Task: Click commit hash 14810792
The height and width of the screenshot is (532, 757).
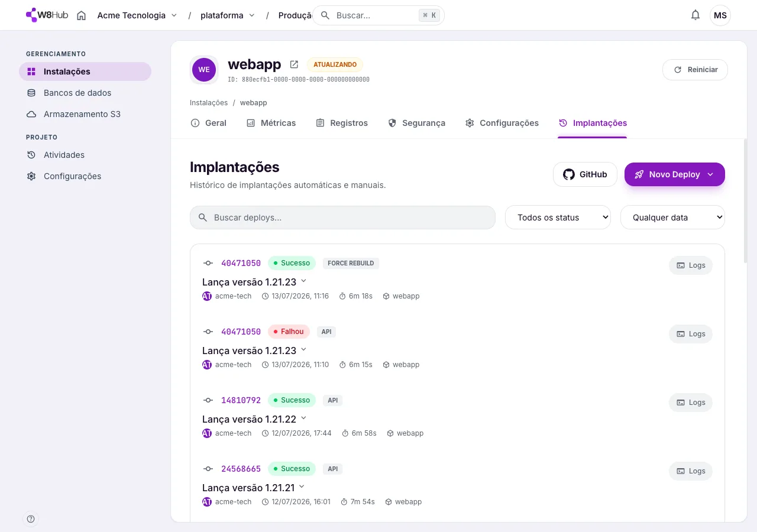Action: coord(241,400)
